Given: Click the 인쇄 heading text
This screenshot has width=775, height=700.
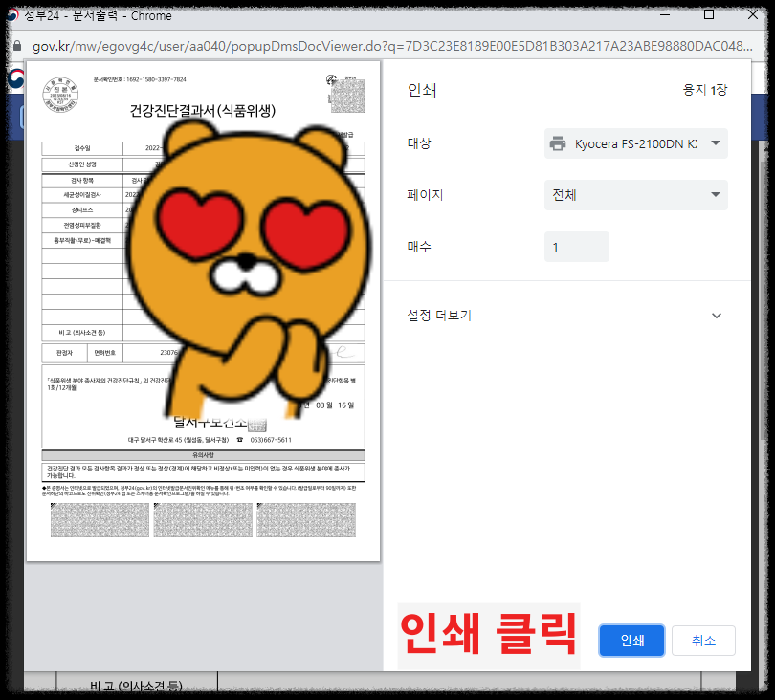Looking at the screenshot, I should [422, 90].
